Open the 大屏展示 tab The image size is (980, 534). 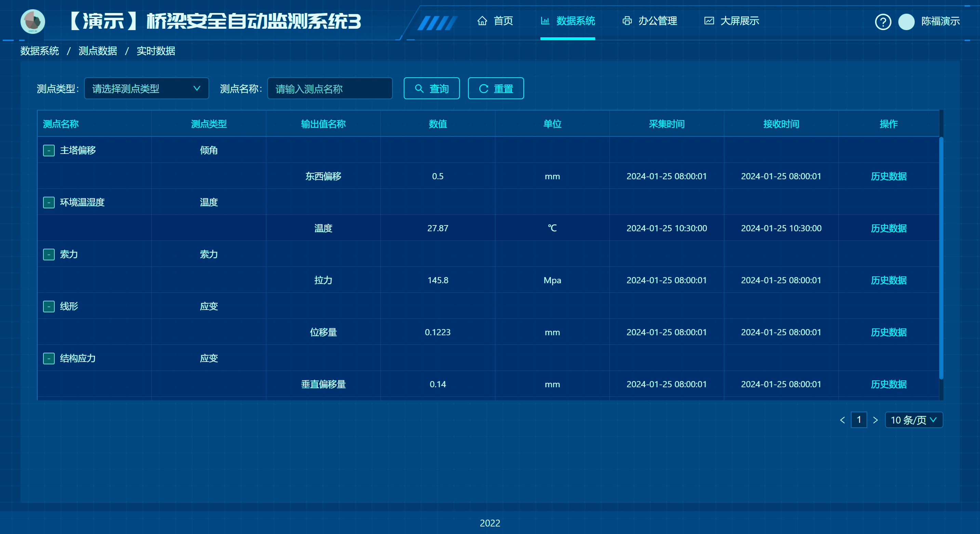731,21
